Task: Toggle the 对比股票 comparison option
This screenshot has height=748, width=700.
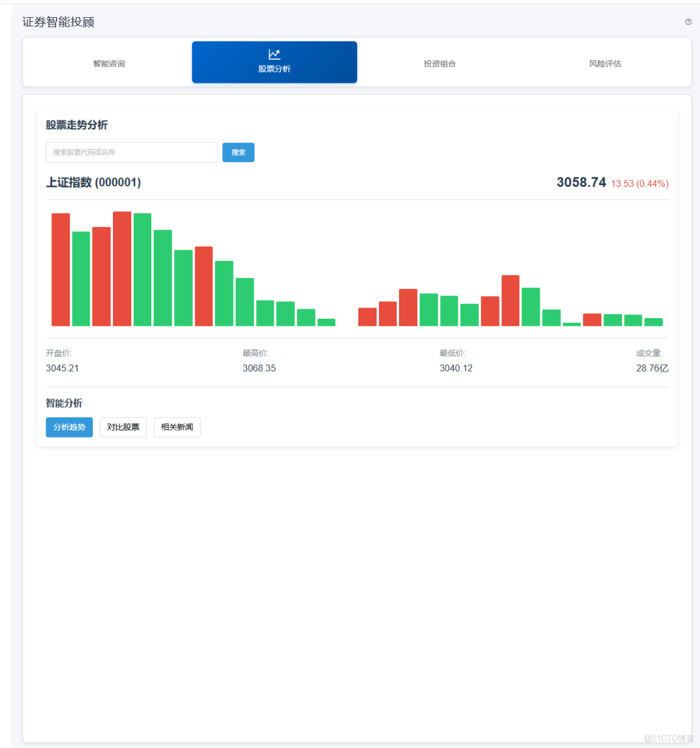Action: coord(123,427)
